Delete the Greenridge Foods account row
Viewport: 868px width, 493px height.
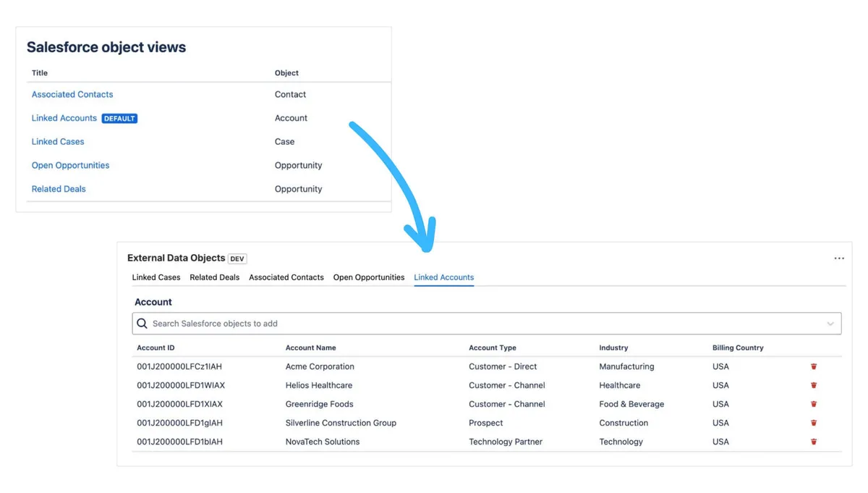point(814,404)
